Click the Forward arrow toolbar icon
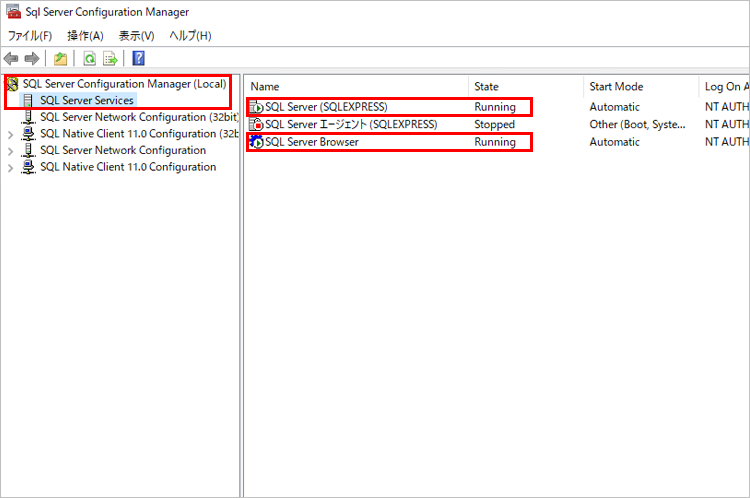Screen dimensions: 750x498 point(32,59)
